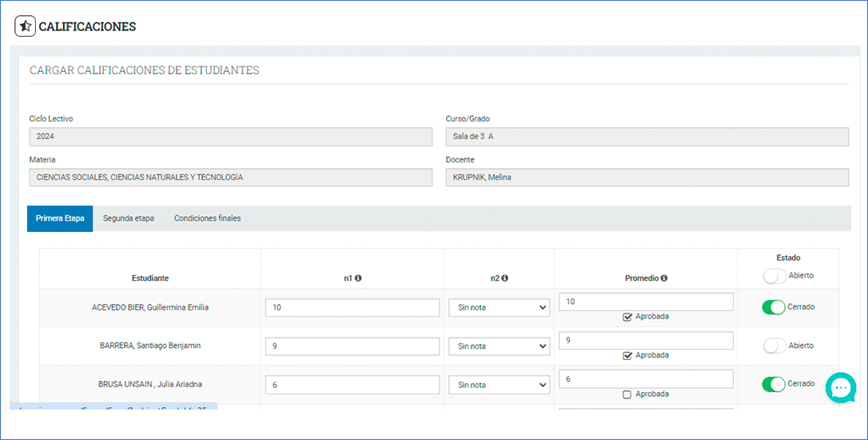Expand n2 'Sin nota' dropdown for Barrera
This screenshot has width=868, height=440.
tap(499, 346)
